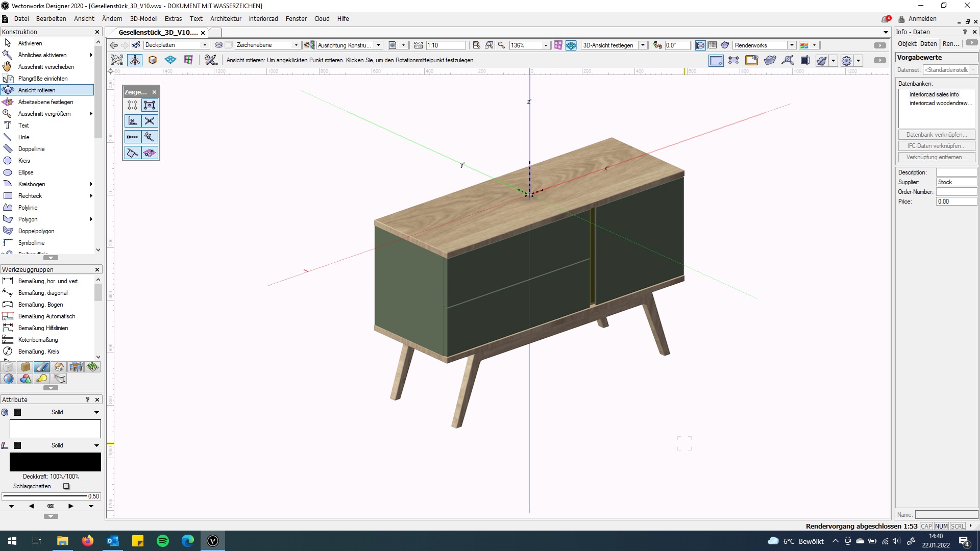The height and width of the screenshot is (551, 980).
Task: Select the Doppelpolygon tool
Action: pyautogui.click(x=47, y=231)
